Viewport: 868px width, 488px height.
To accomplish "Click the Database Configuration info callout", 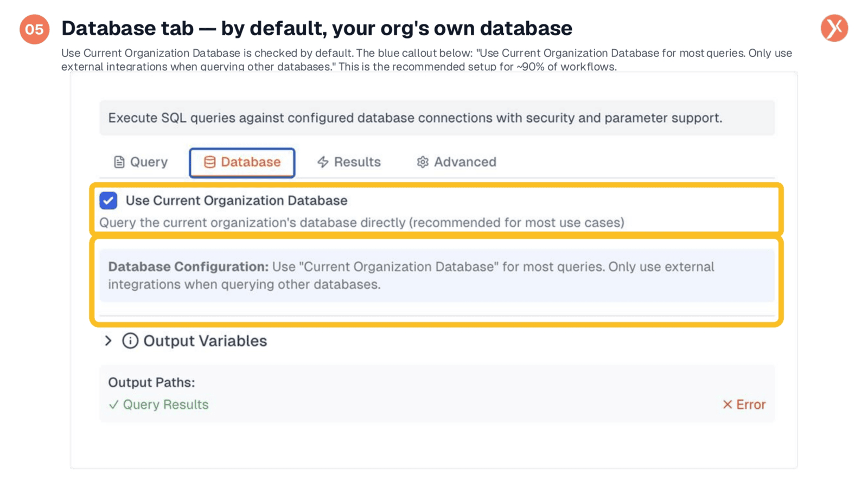I will point(437,275).
